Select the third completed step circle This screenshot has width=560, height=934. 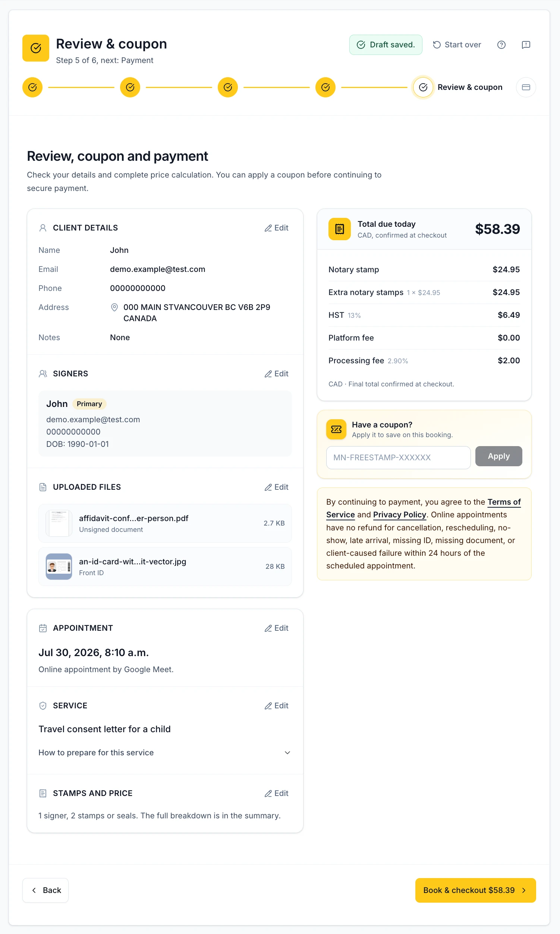228,87
